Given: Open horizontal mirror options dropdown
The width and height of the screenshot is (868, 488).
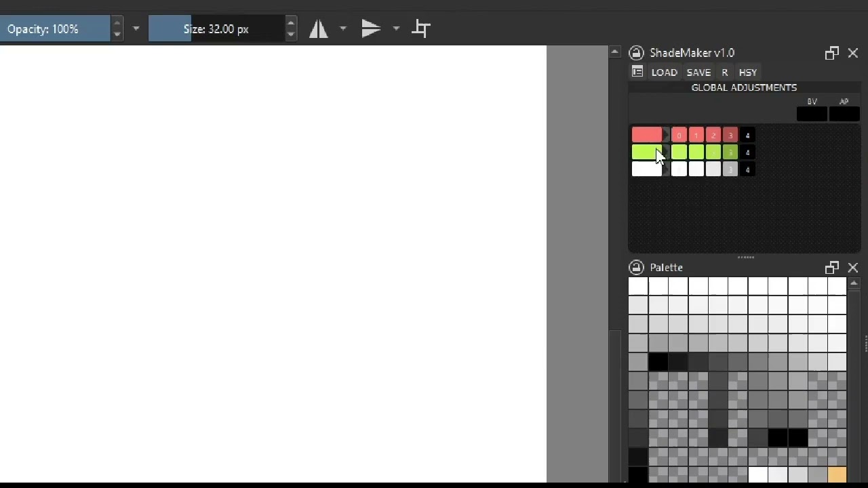Looking at the screenshot, I should [343, 29].
